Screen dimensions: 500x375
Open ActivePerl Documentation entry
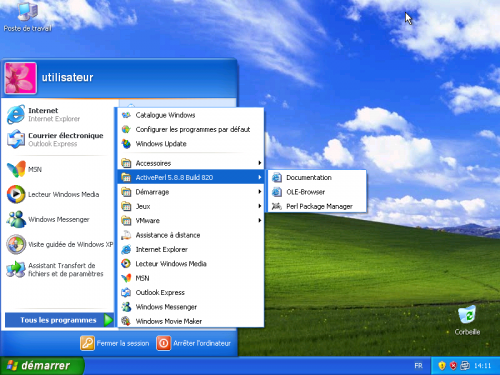[317, 178]
